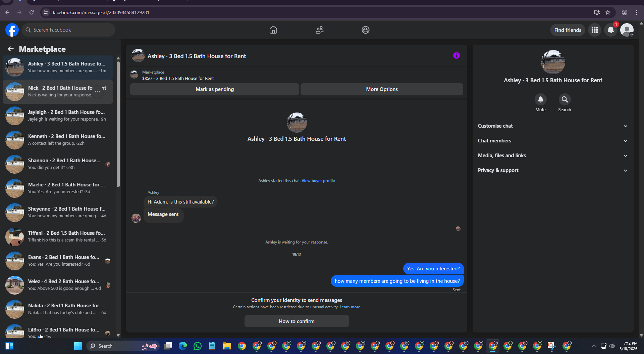Show hidden system tray icons
644x354 pixels.
click(x=594, y=346)
